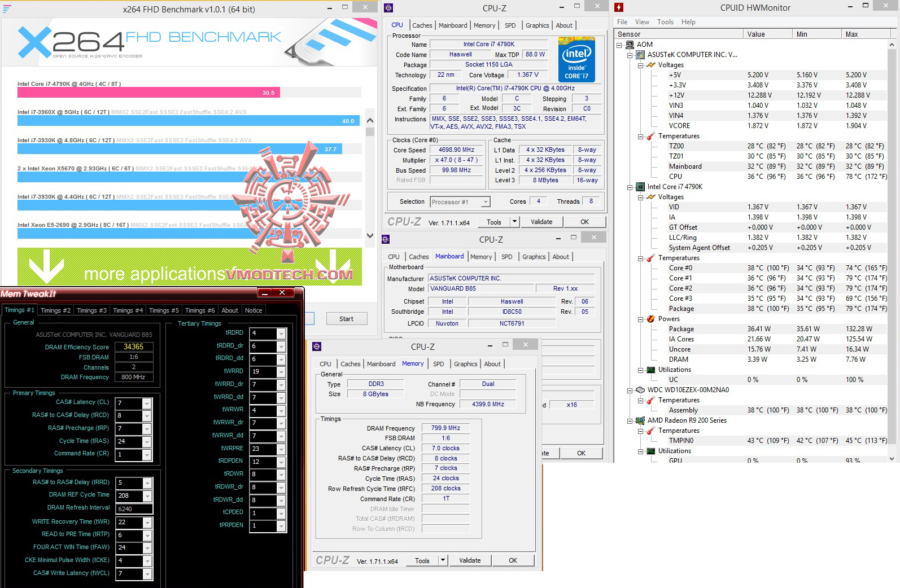This screenshot has width=900, height=588.
Task: Click Validate in CPU-Z Memory window
Action: coord(470,560)
